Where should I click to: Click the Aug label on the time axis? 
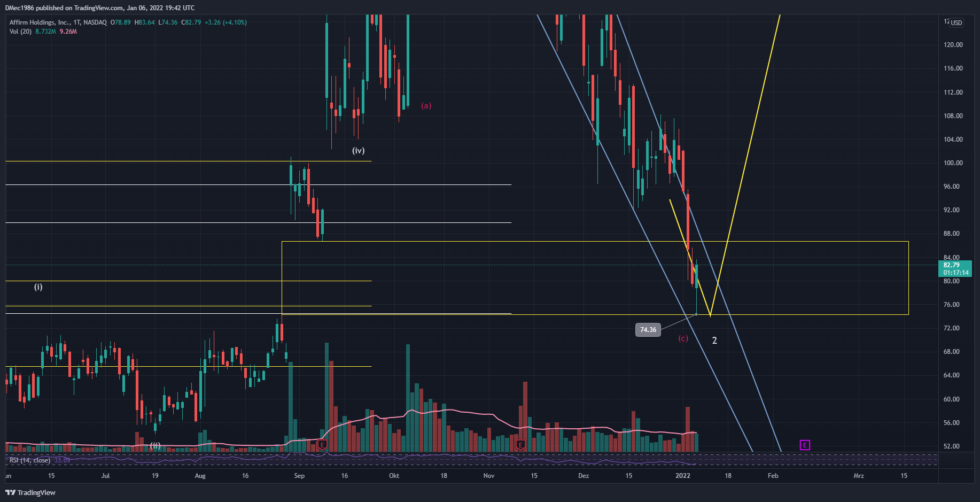(200, 476)
